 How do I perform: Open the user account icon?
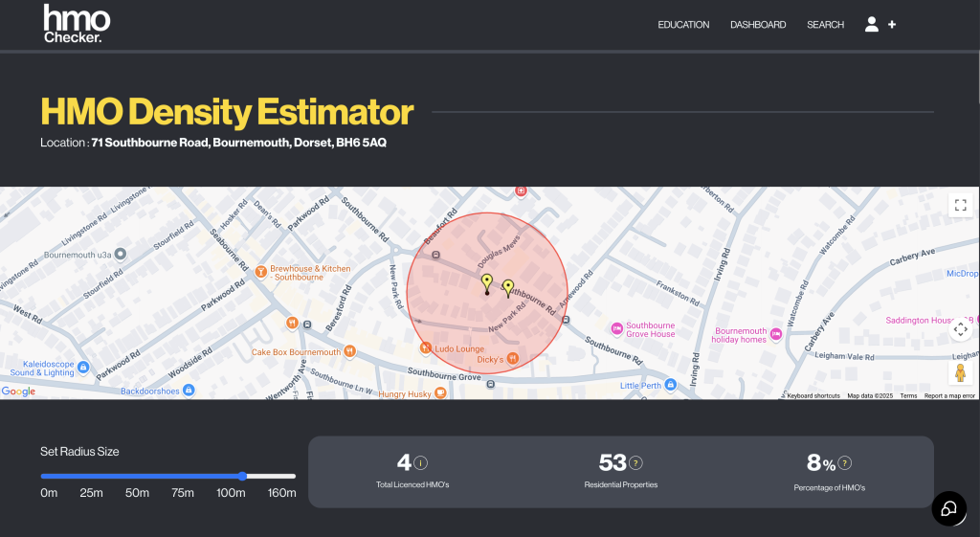point(871,24)
